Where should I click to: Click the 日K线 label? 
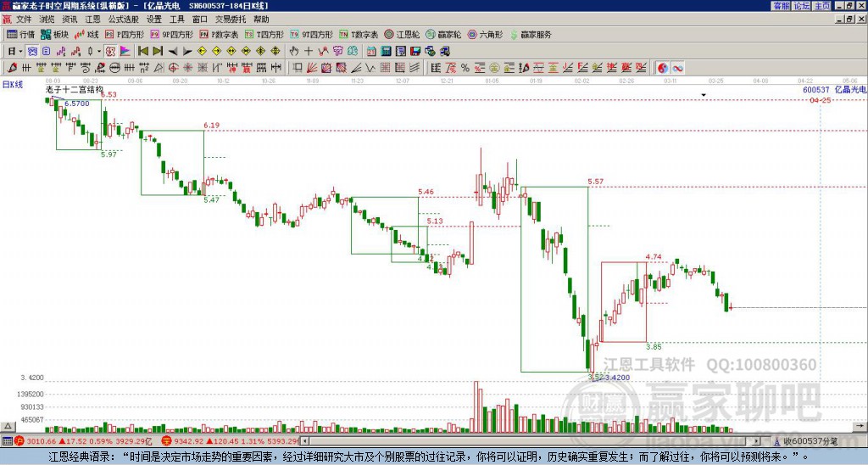tap(13, 84)
